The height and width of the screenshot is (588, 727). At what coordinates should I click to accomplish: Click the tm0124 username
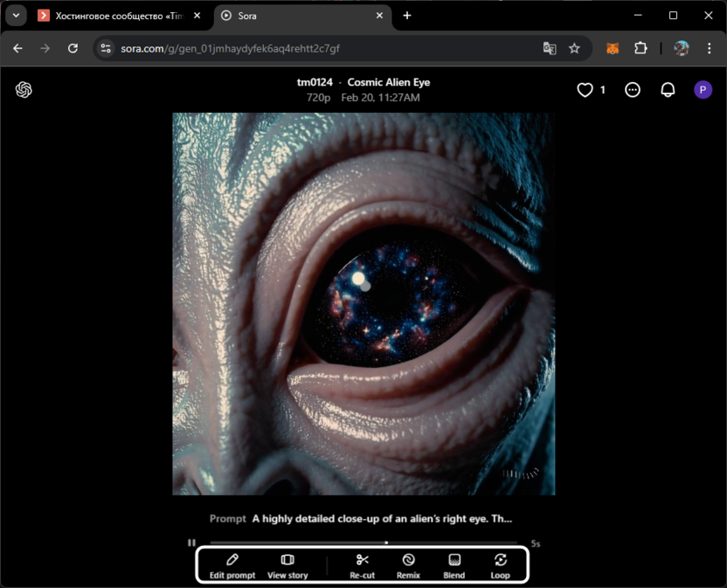(x=315, y=82)
